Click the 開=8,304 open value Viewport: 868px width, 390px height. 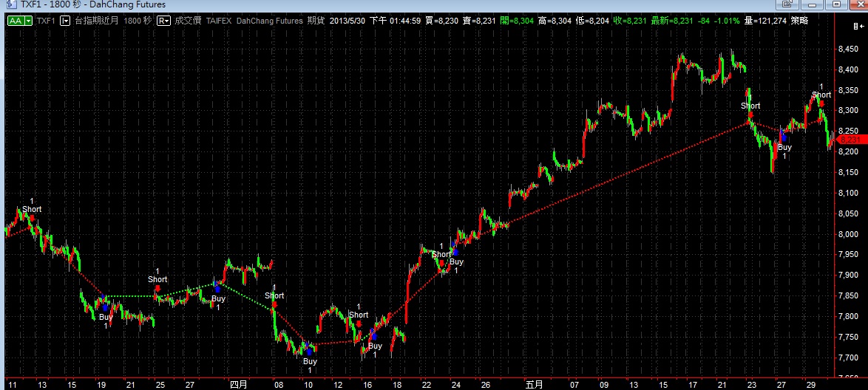[x=518, y=21]
